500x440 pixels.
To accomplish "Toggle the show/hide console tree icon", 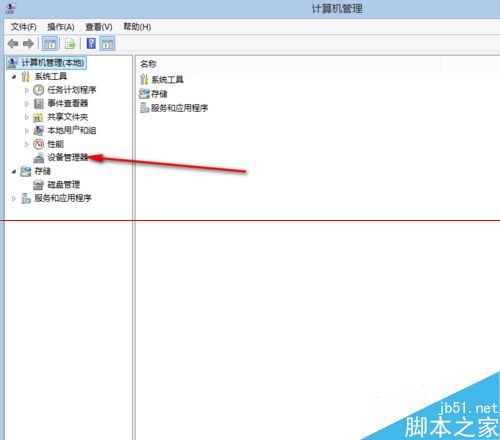I will coord(50,44).
